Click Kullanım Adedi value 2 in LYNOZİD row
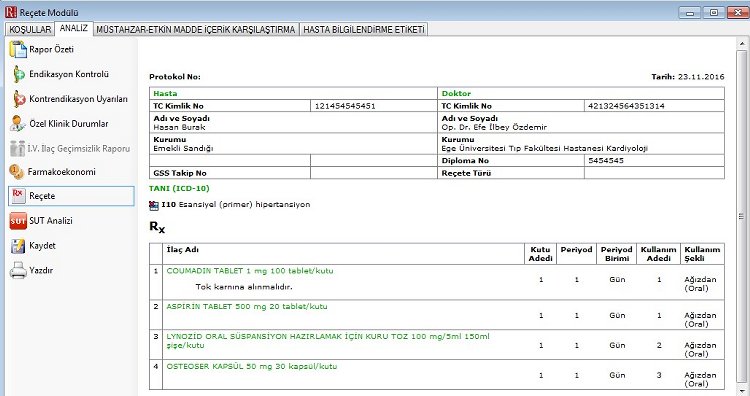750x396 pixels. 659,345
